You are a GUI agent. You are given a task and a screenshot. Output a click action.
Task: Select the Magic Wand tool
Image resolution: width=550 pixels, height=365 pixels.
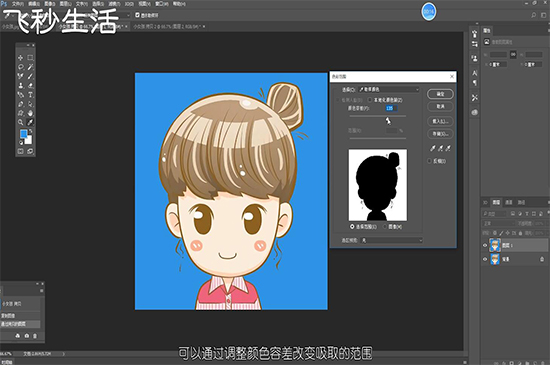31,67
